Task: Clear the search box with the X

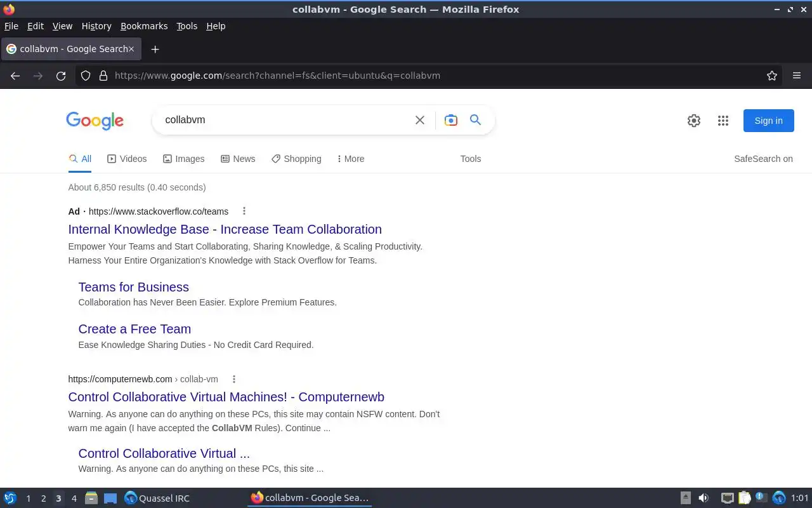Action: pyautogui.click(x=420, y=120)
